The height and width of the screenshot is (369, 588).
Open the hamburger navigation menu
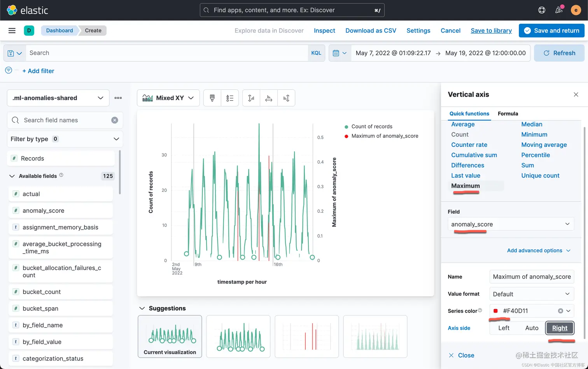12,30
